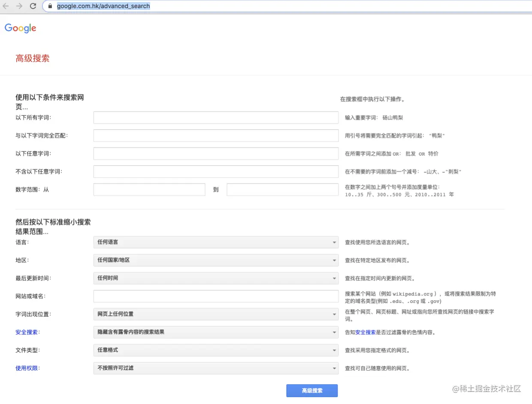Reload the page with the refresh icon

[33, 6]
